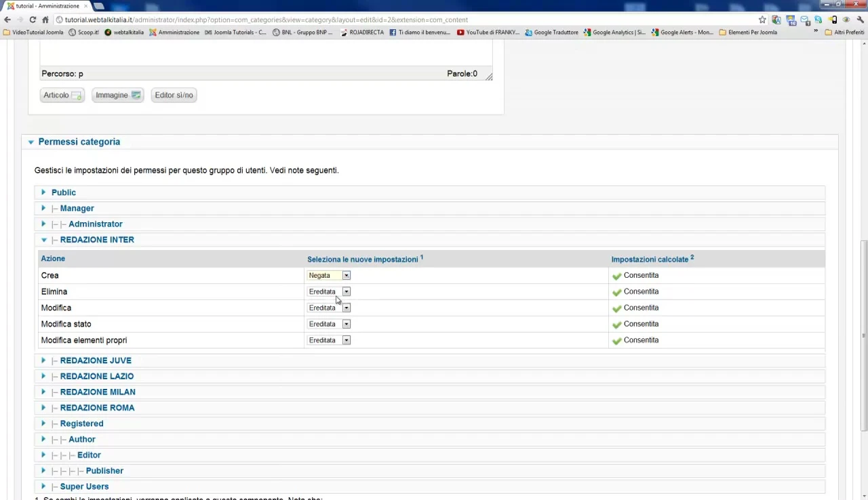Click the Editor sì/no button
This screenshot has height=500, width=868.
(x=174, y=95)
